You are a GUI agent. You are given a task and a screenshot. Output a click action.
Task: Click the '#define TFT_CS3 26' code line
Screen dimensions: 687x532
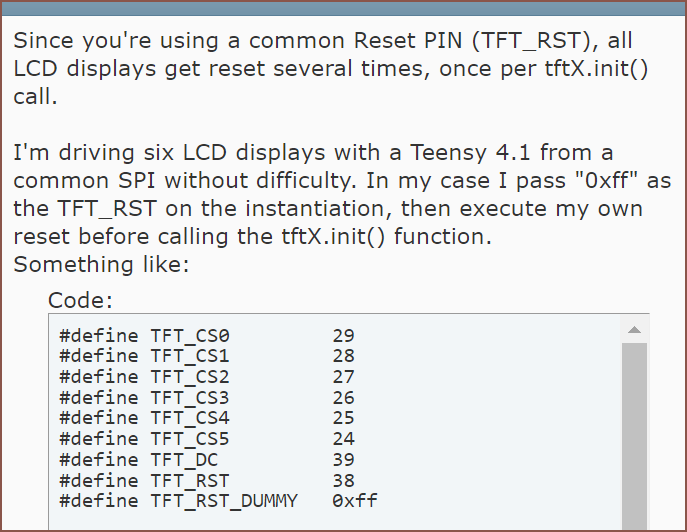coord(207,398)
